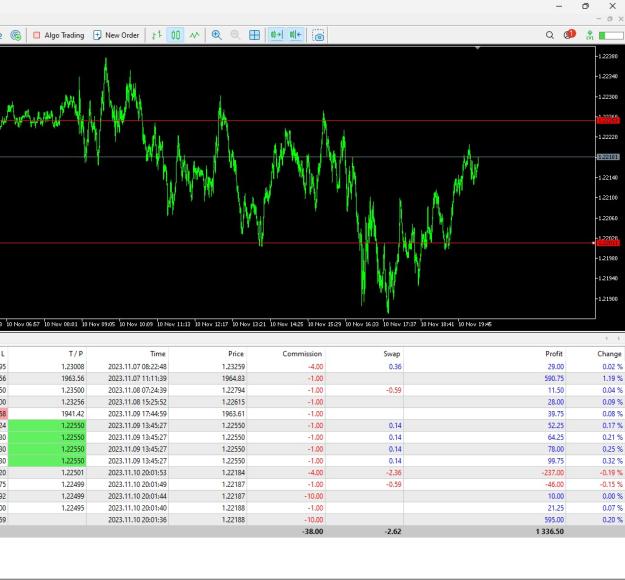The image size is (625, 580).
Task: Switch chart to line chart type
Action: (x=194, y=35)
